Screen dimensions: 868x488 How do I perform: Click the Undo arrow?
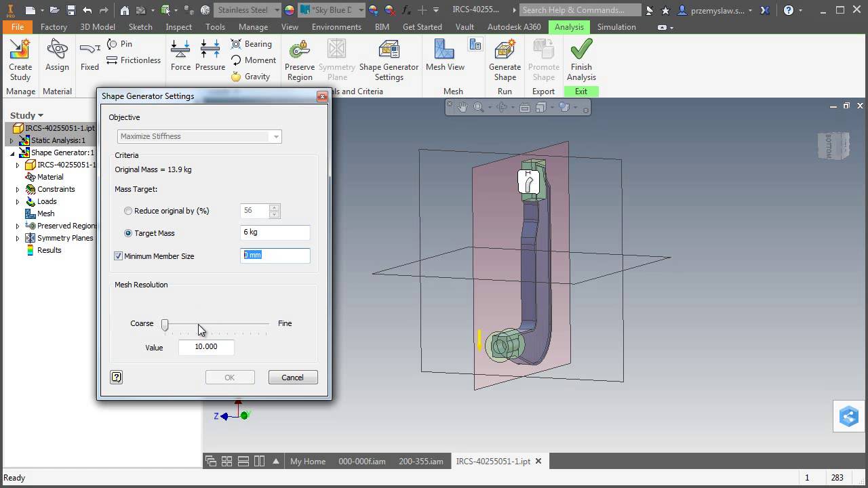click(87, 10)
